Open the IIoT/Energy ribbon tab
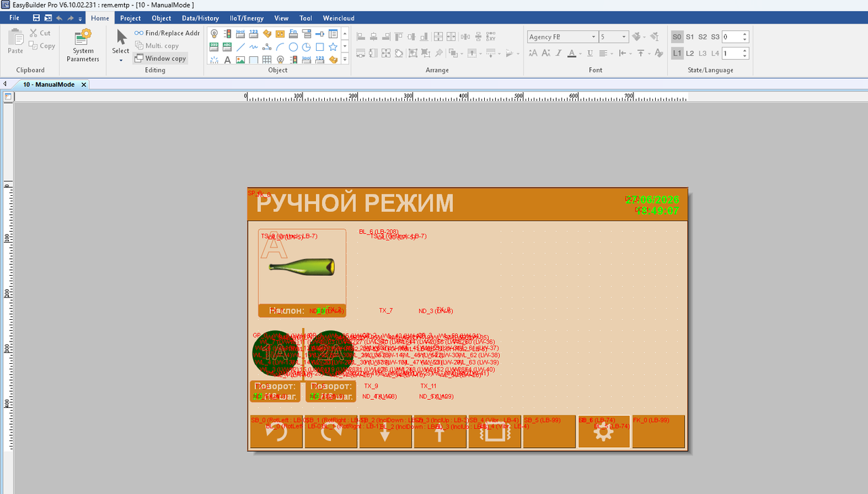 (247, 18)
